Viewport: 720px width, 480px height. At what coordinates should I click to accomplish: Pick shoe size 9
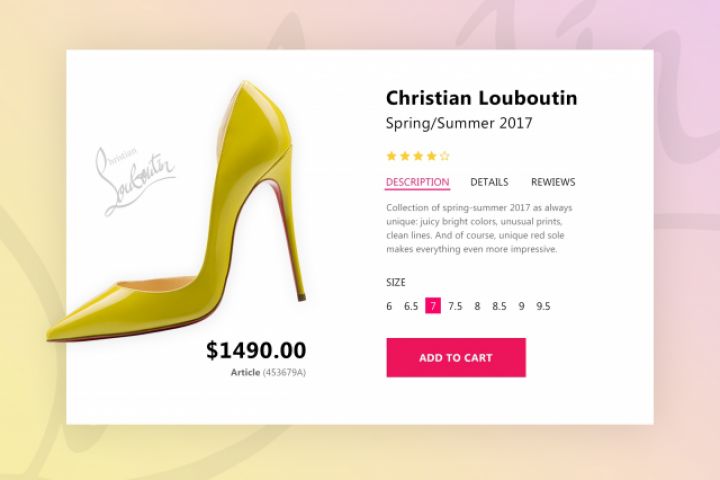pos(521,306)
